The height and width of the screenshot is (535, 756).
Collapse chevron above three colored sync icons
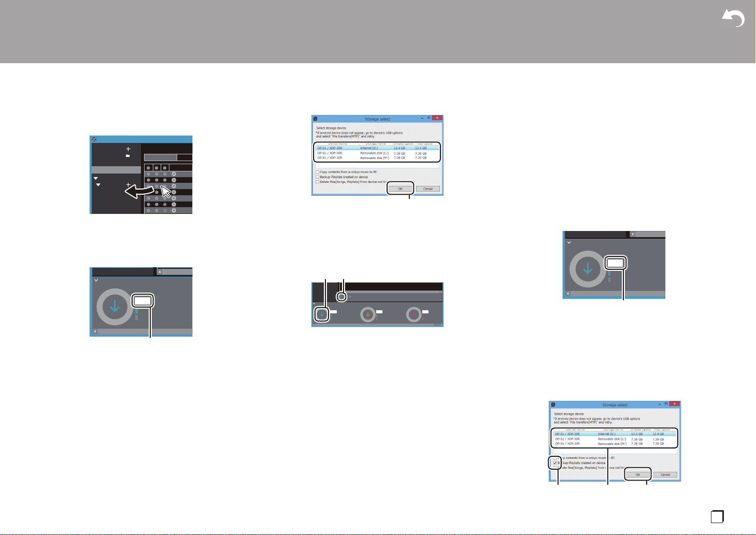coord(314,303)
